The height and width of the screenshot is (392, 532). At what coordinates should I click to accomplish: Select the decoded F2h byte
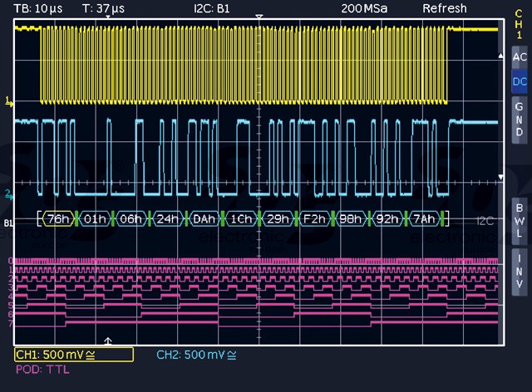point(314,219)
